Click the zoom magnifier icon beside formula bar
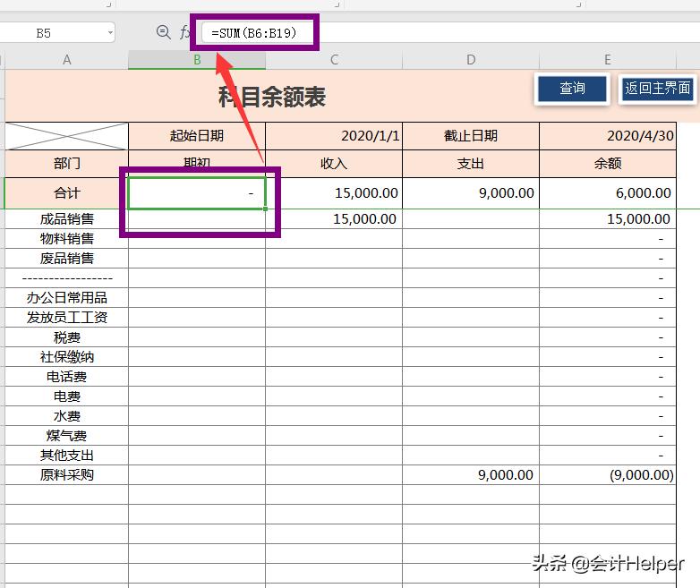The height and width of the screenshot is (588, 700). pyautogui.click(x=164, y=32)
